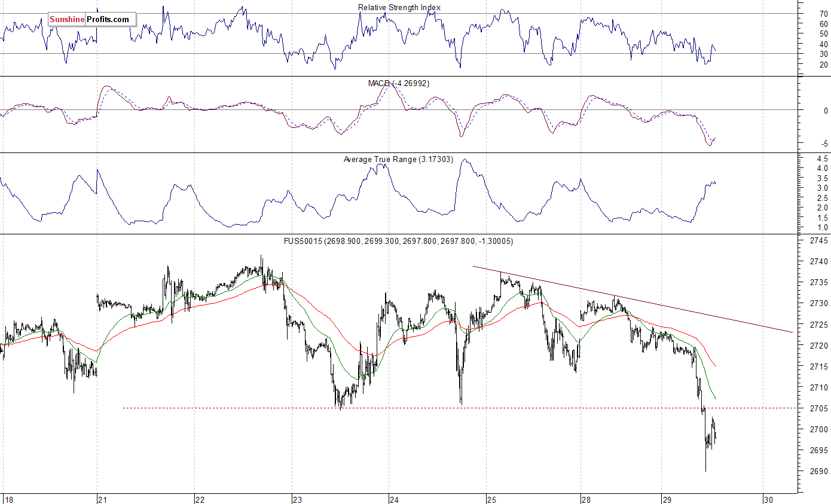Click RSI axis value 40
This screenshot has height=504, width=831.
pos(823,44)
